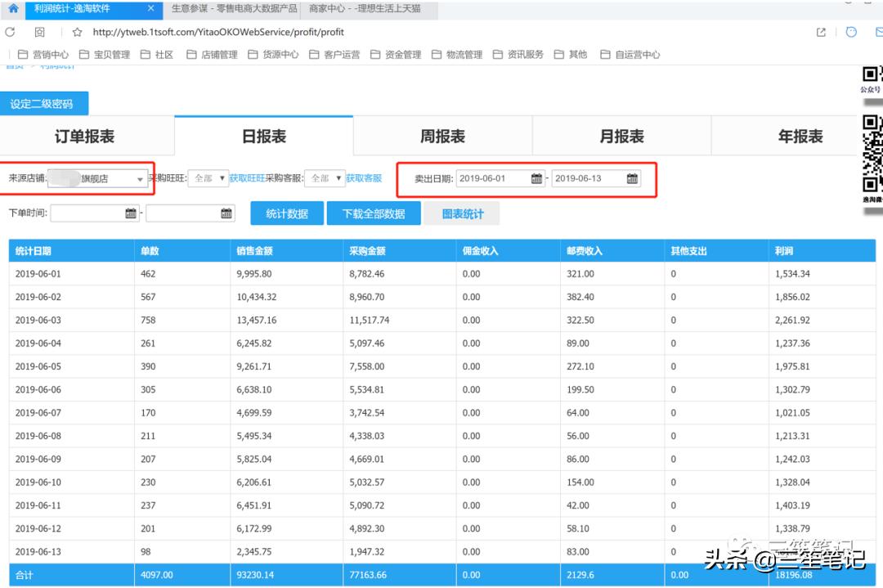Switch to the 周报表 tab
The image size is (883, 588).
pyautogui.click(x=441, y=136)
